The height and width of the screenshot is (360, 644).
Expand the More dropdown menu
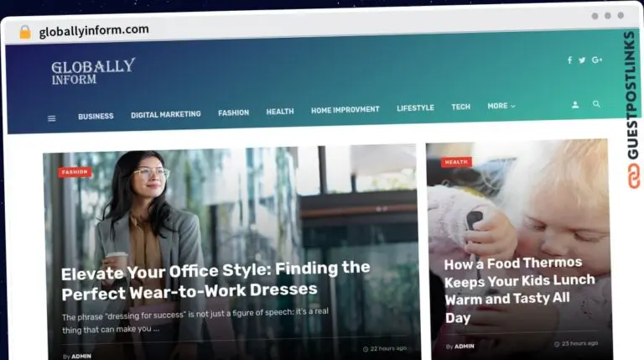[x=501, y=106]
